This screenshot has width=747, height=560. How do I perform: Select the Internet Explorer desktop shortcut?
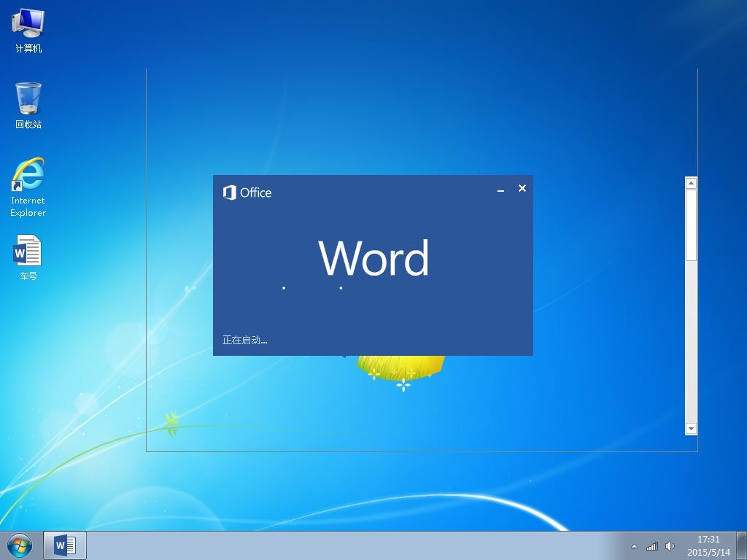(x=28, y=187)
